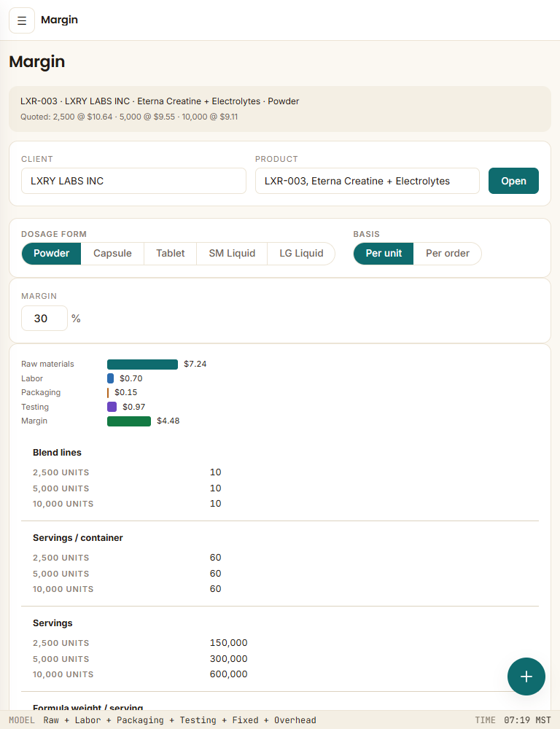Click the large Margin page heading

[x=36, y=62]
